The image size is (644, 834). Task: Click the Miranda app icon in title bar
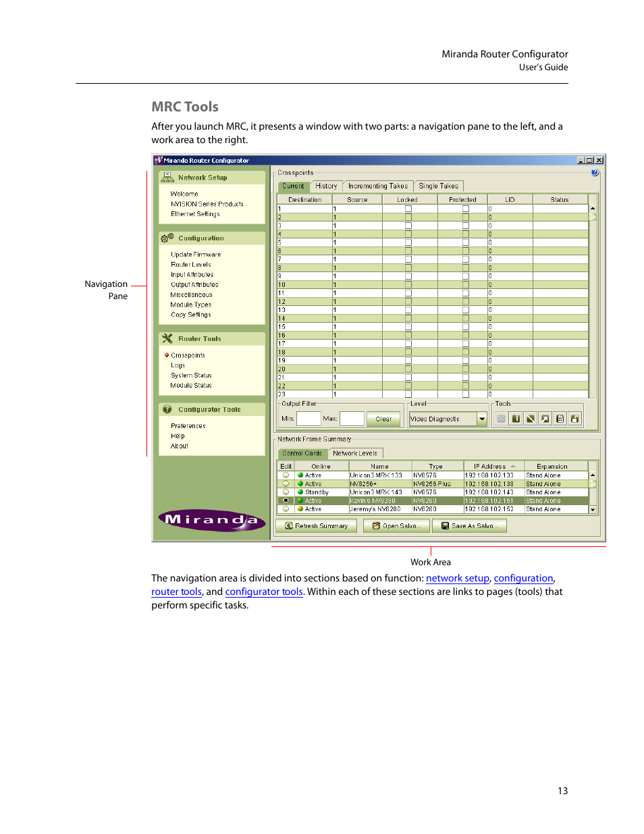[159, 161]
